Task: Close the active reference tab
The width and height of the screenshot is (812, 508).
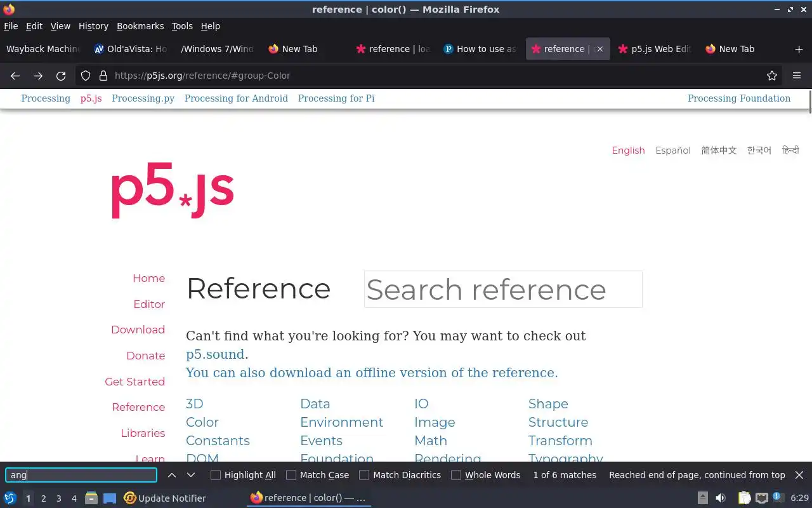Action: pos(600,49)
